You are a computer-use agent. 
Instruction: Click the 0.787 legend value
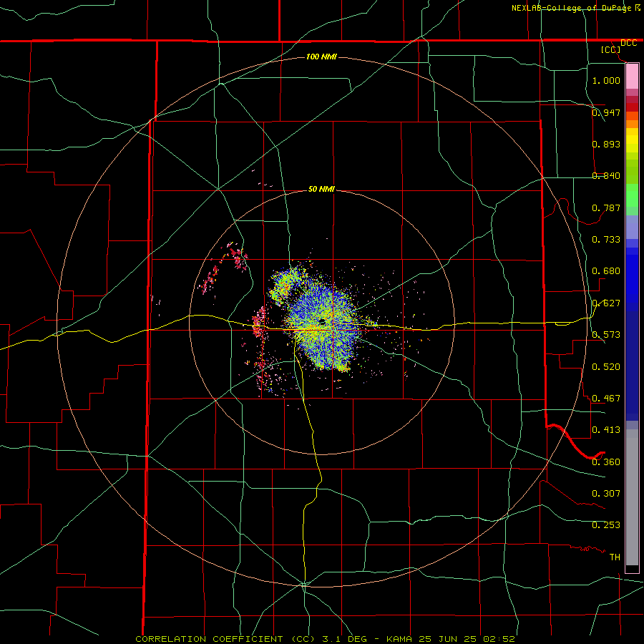[606, 208]
